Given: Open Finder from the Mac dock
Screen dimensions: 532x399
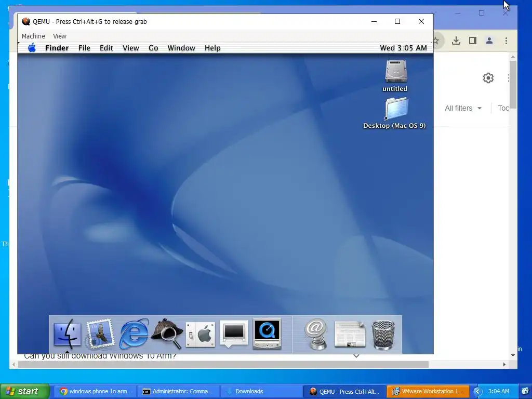Looking at the screenshot, I should 67,334.
